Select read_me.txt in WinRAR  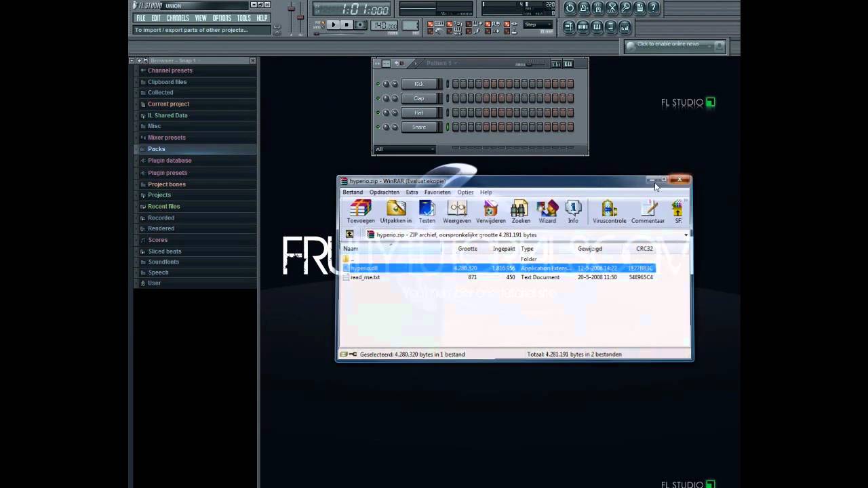coord(365,277)
